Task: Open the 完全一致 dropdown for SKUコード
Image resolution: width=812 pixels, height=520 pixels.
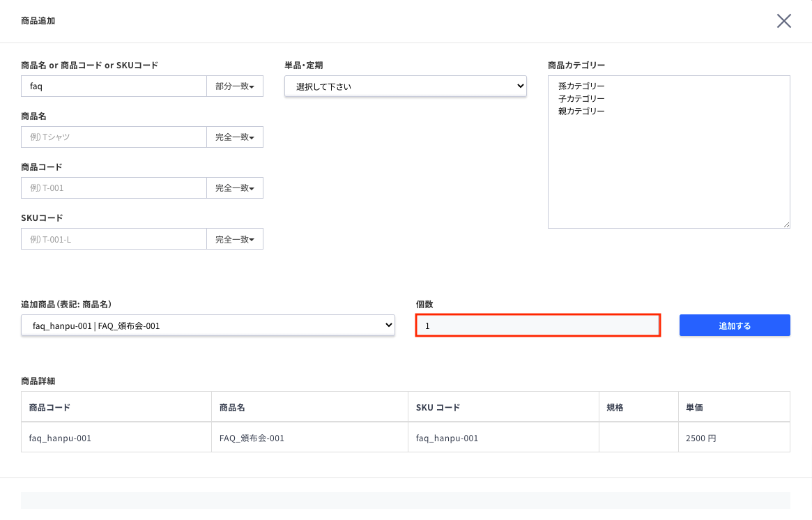Action: point(235,239)
